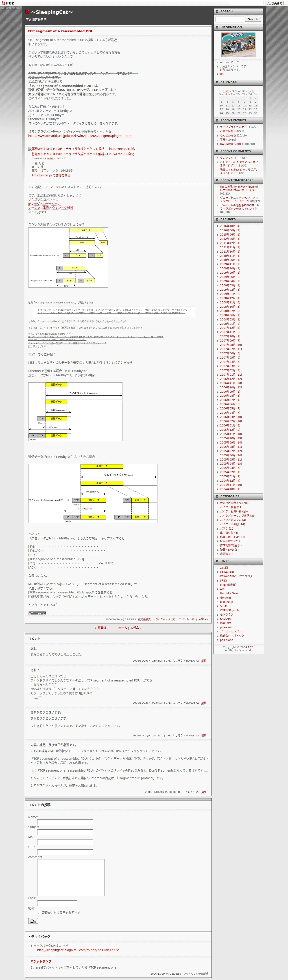Open コメント (4) link in post footer

(187, 619)
